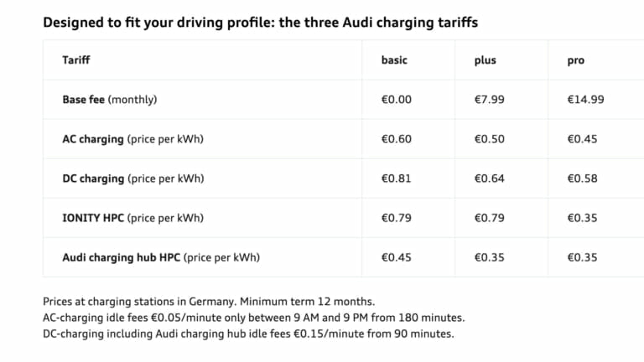This screenshot has width=644, height=362.
Task: Select the 'IONITY HPC' row label
Action: [x=132, y=218]
